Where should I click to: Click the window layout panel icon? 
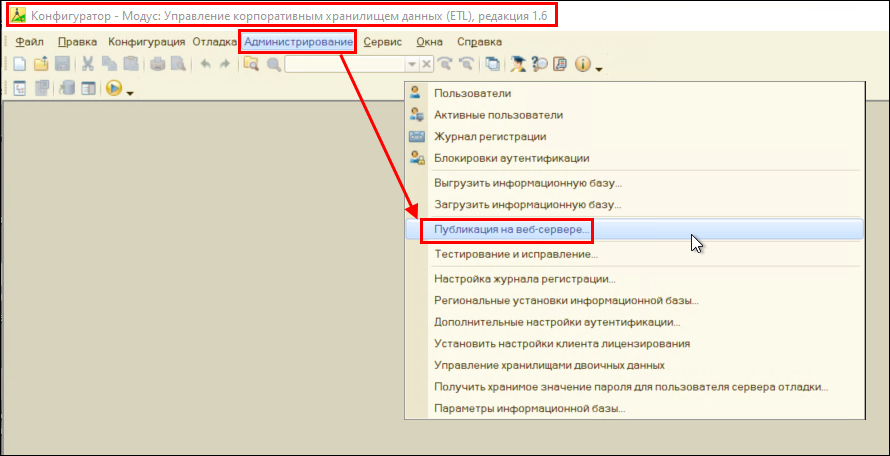point(88,88)
